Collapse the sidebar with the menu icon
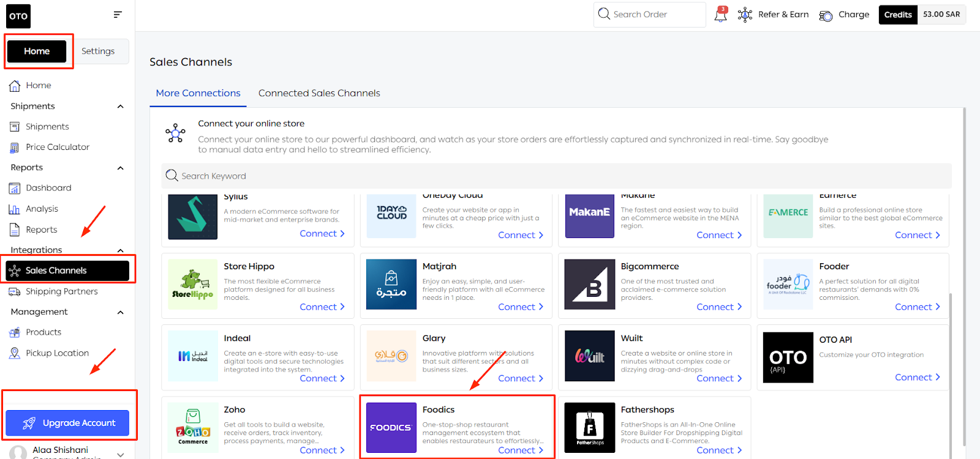The image size is (980, 459). [118, 15]
